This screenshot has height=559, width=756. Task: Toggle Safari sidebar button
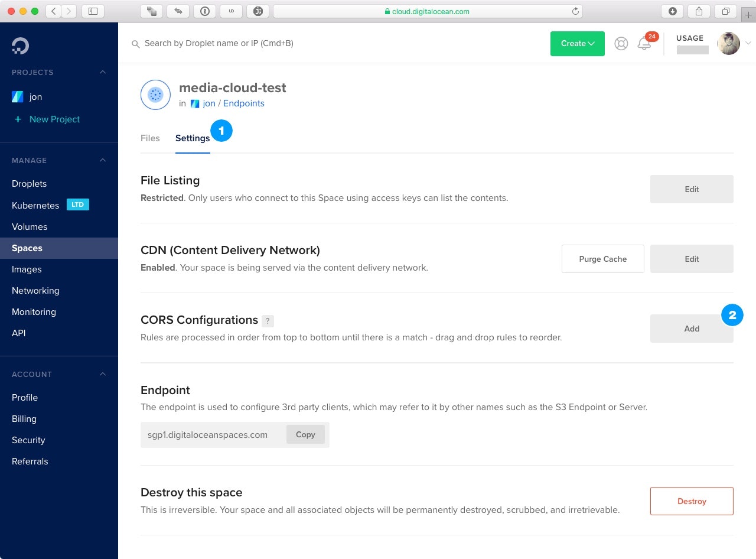pyautogui.click(x=93, y=11)
